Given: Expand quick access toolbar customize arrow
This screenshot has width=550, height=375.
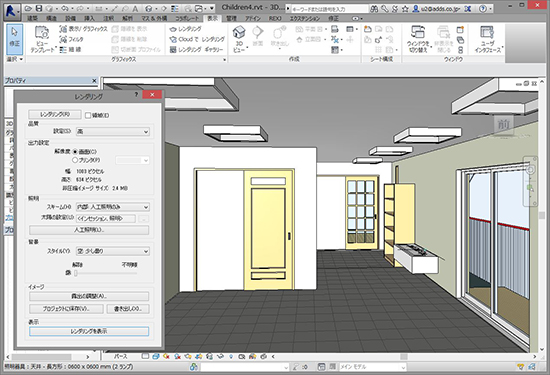Looking at the screenshot, I should click(x=212, y=8).
